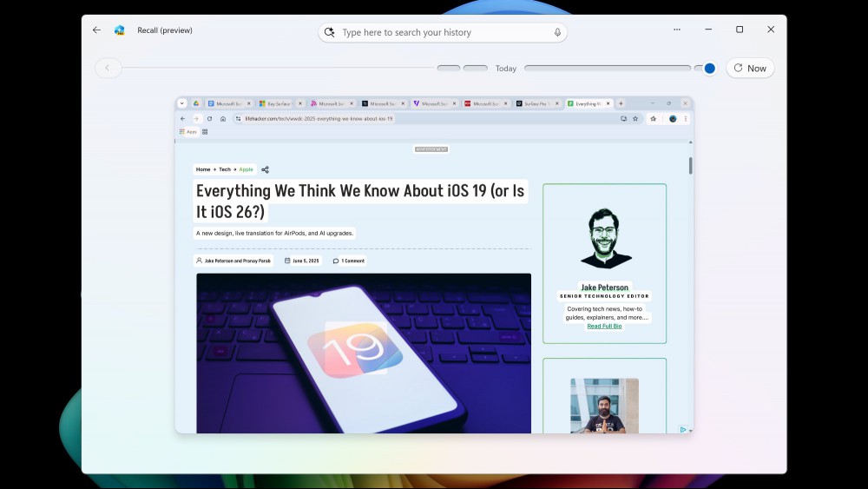Open the 'Read Full Bio' link
The width and height of the screenshot is (868, 489).
coord(604,327)
